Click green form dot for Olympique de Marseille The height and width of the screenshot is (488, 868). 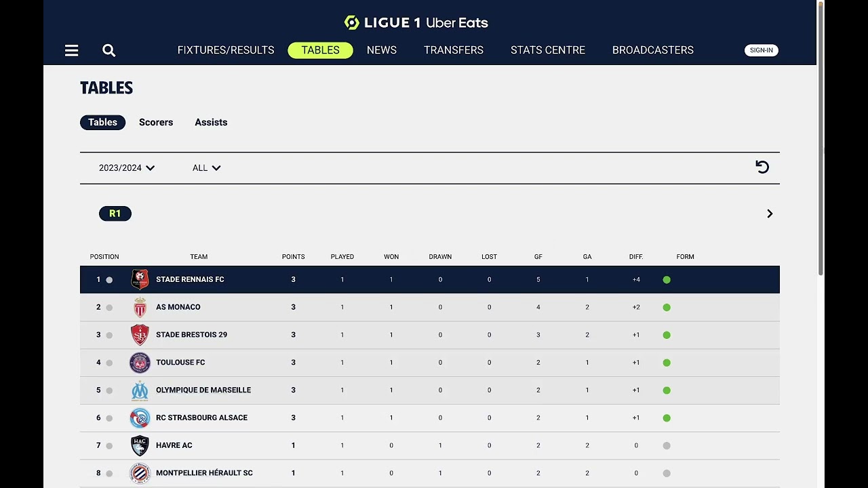click(x=667, y=390)
